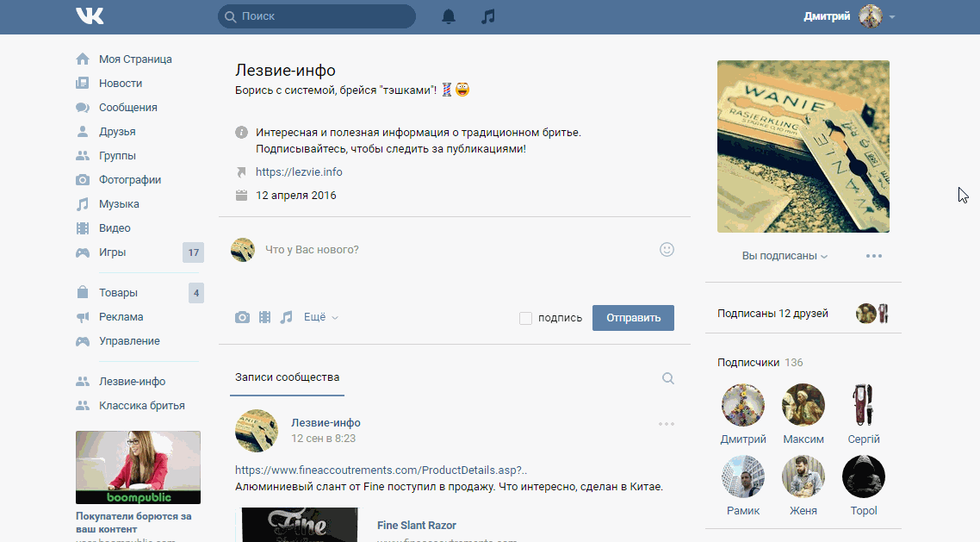Enable the подпись checkbox
Screen dimensions: 980x542
pos(525,318)
